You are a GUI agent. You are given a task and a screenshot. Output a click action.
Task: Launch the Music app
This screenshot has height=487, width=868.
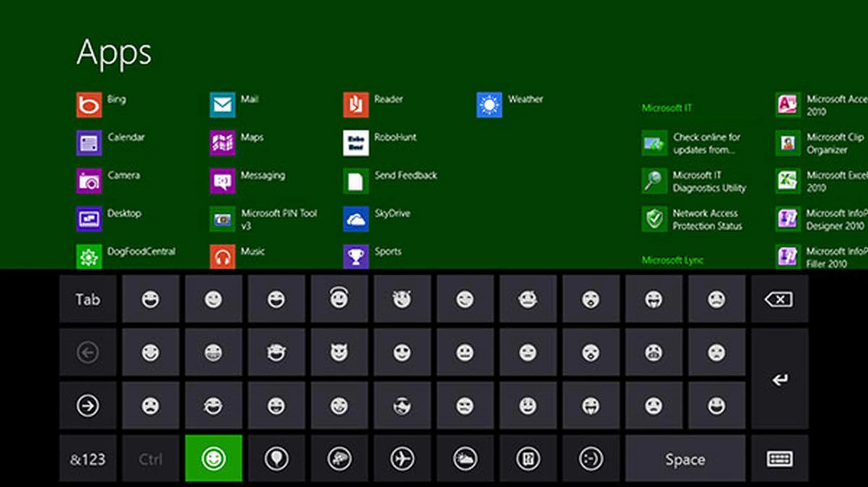tap(222, 257)
